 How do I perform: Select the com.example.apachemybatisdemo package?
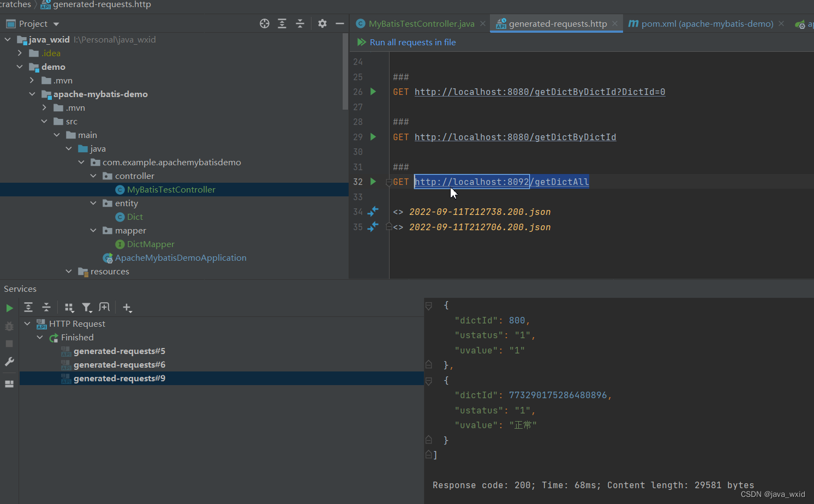coord(171,162)
